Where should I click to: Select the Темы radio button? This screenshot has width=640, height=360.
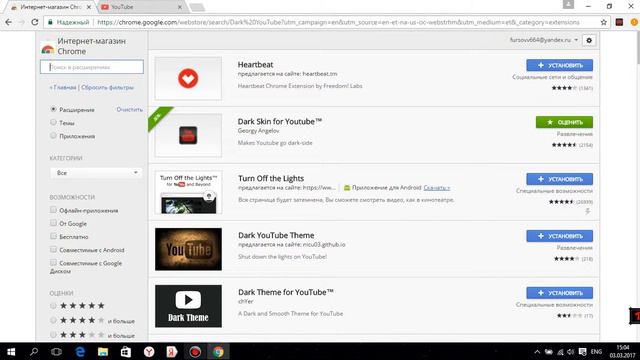tap(53, 122)
